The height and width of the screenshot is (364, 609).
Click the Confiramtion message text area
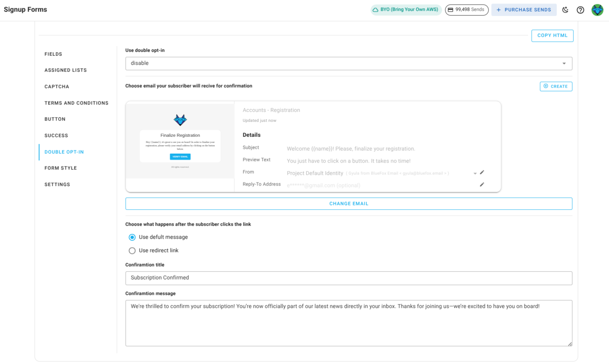tap(349, 323)
